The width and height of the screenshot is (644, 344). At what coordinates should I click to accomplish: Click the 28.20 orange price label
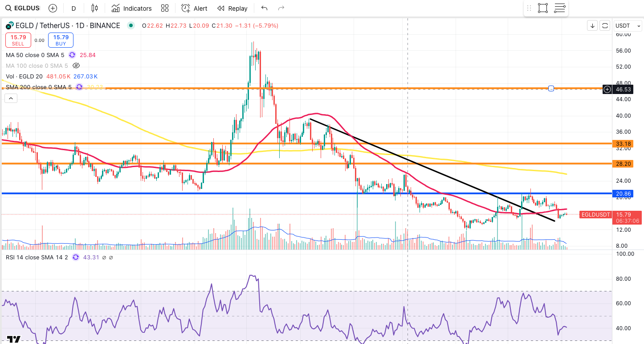click(x=623, y=164)
